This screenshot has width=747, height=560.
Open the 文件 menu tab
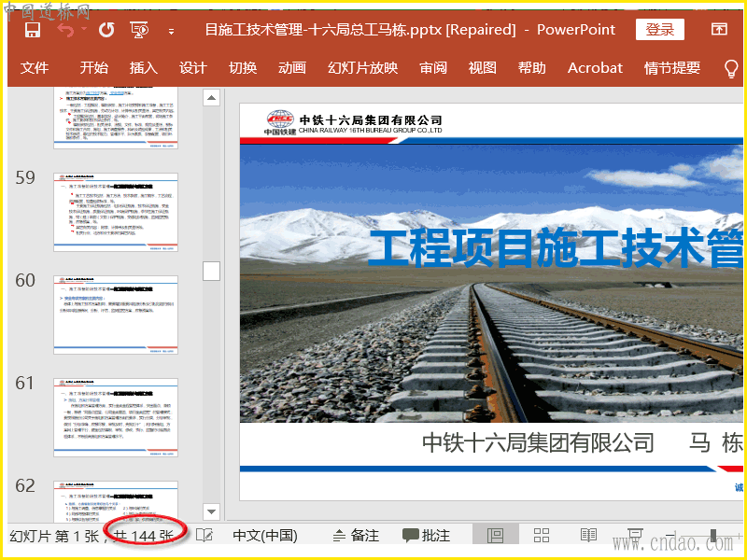35,67
